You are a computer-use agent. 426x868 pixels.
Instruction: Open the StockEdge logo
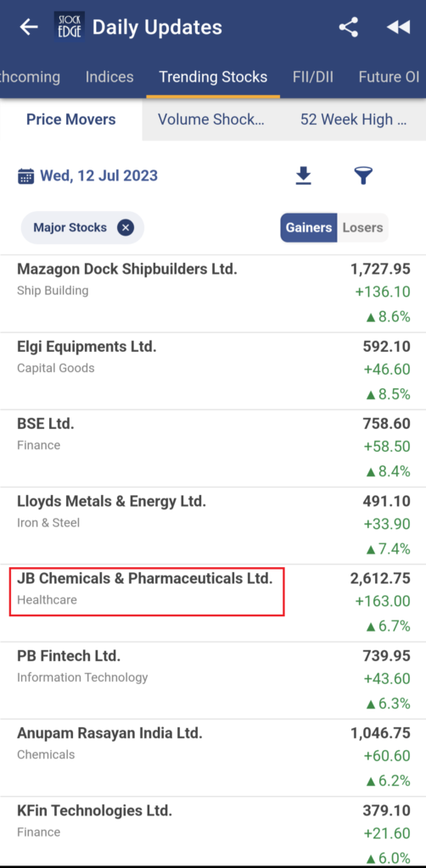pyautogui.click(x=70, y=27)
